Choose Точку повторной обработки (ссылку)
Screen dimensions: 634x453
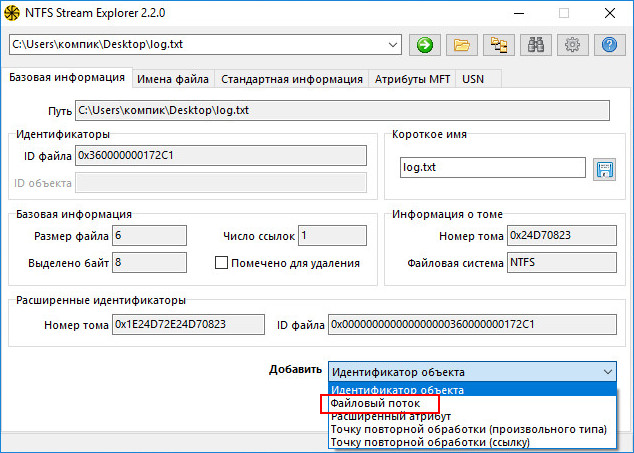[x=472, y=442]
